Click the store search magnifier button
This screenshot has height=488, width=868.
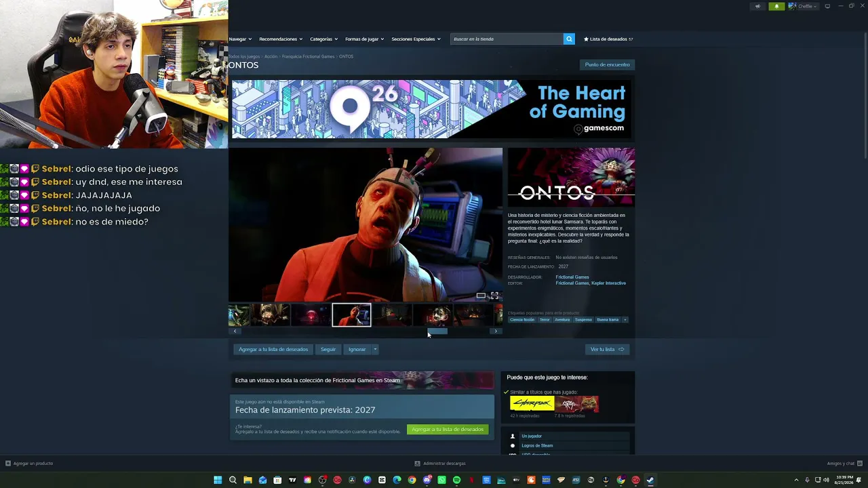(569, 39)
